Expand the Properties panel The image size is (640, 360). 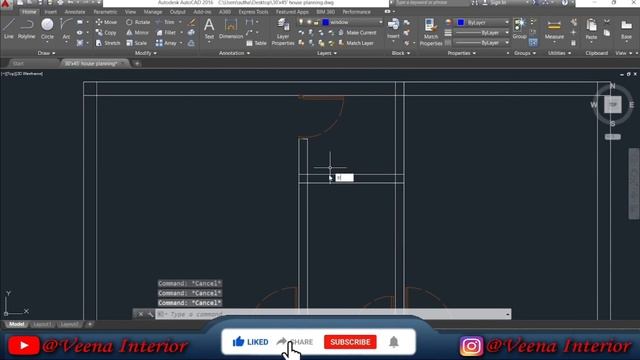click(x=461, y=53)
